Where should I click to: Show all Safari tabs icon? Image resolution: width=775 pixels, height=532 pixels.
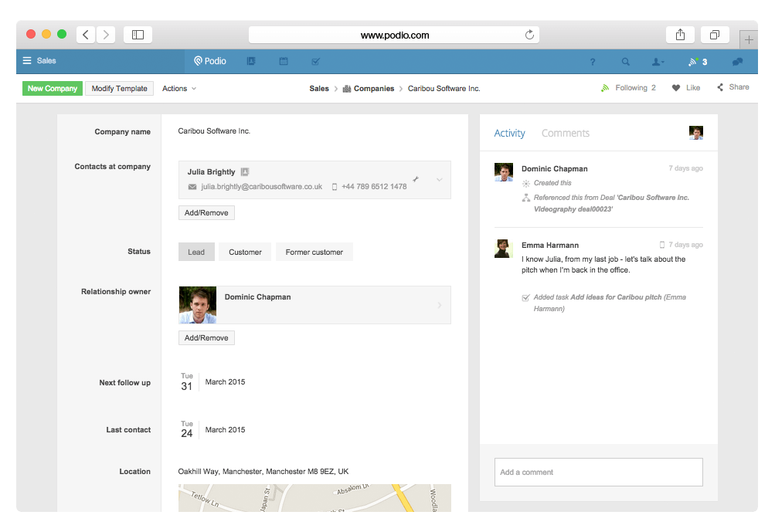[715, 35]
